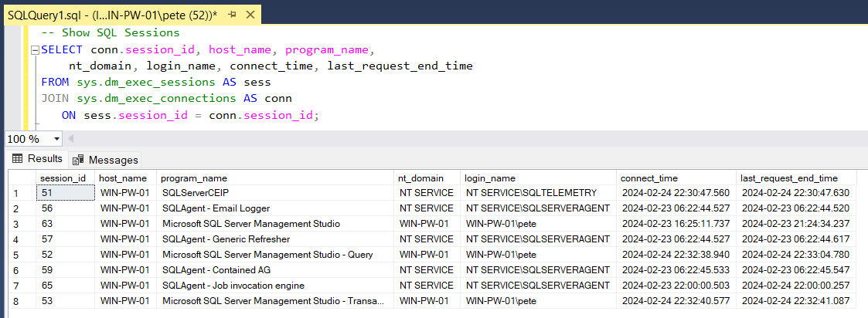Open the 100 % zoom dropdown
This screenshot has height=318, width=868.
pos(56,139)
